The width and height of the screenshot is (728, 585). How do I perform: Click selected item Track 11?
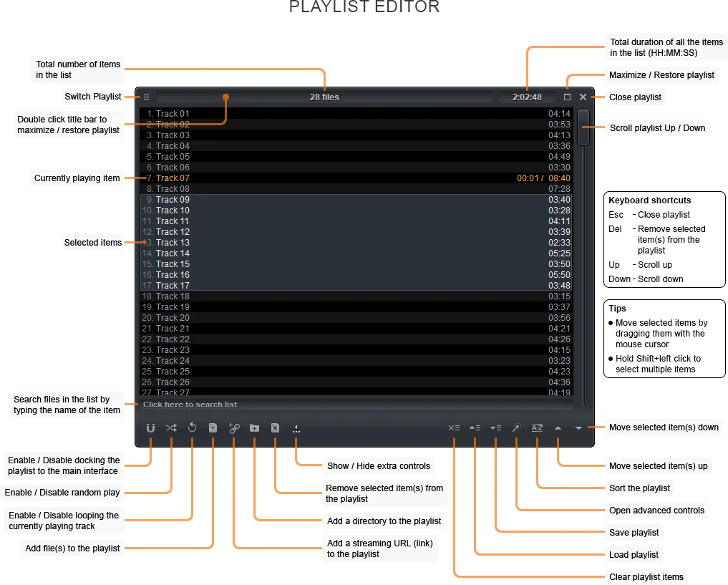tap(356, 221)
